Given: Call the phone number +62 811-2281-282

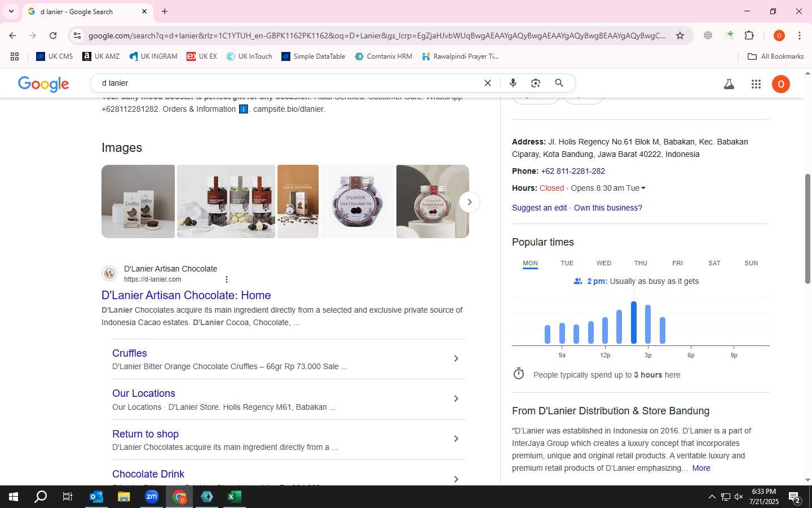Looking at the screenshot, I should click(x=573, y=171).
